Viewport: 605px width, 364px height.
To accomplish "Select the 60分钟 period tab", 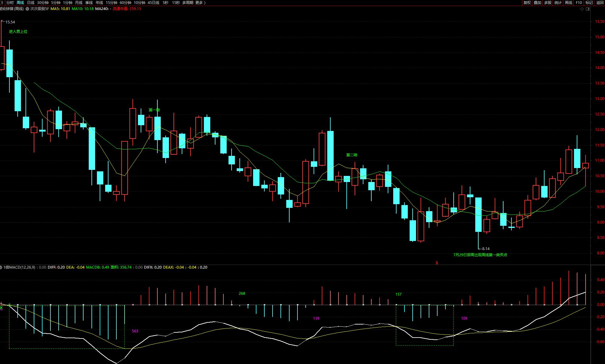I will pyautogui.click(x=125, y=3).
